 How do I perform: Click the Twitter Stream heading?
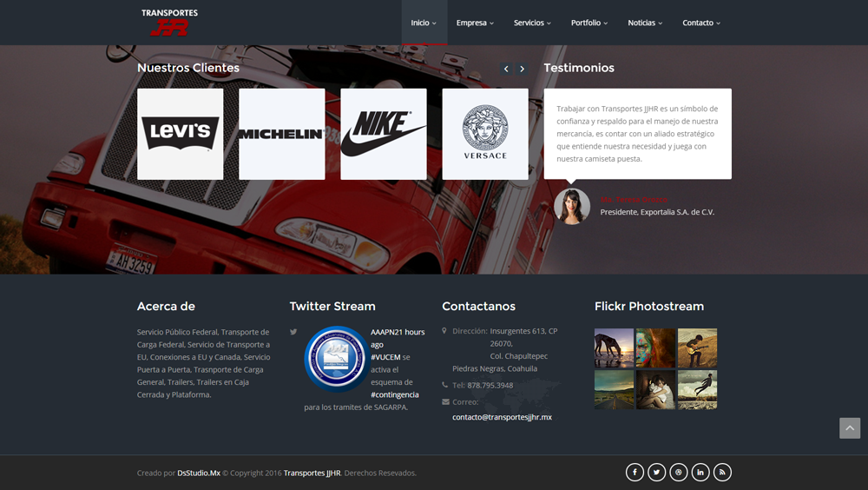pos(332,306)
